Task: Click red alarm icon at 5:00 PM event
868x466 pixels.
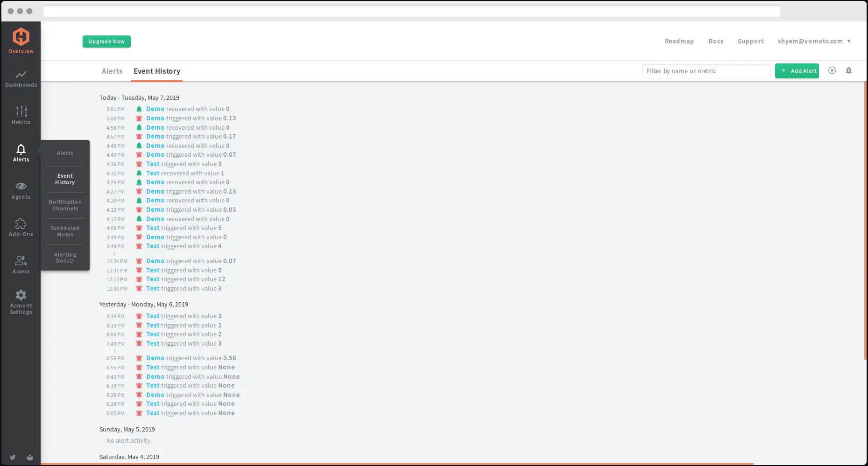Action: tap(139, 118)
